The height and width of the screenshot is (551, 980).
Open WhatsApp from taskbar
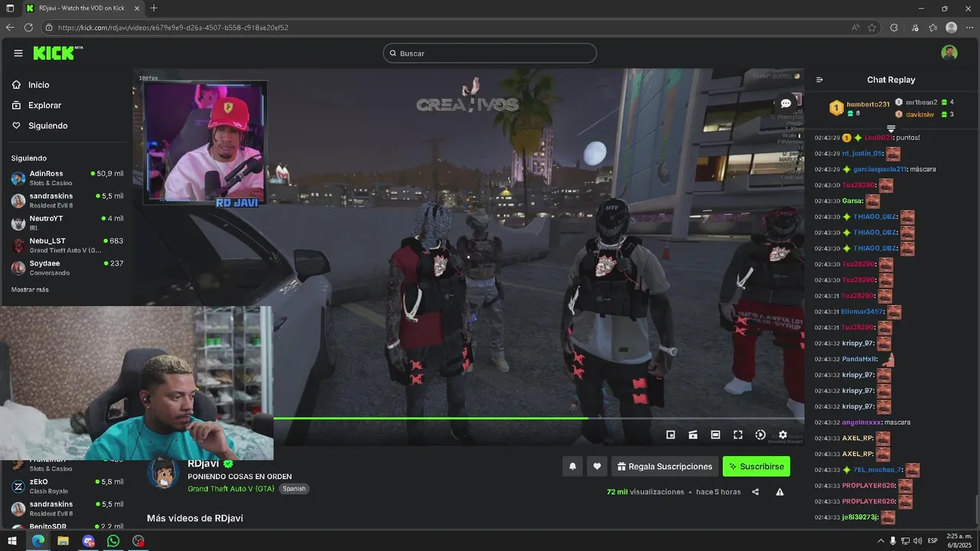pos(113,541)
